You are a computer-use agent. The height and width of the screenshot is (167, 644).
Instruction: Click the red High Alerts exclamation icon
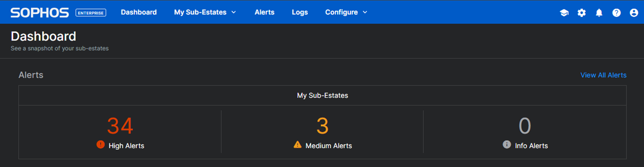[100, 144]
